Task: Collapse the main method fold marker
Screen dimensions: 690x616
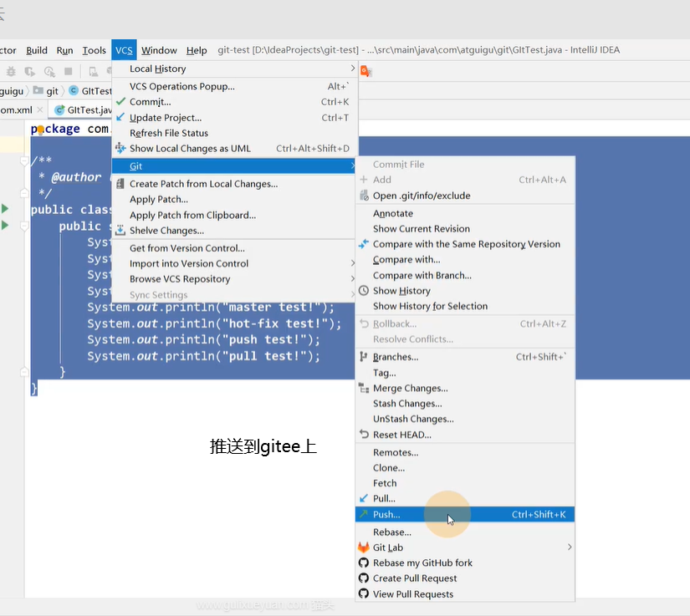Action: pyautogui.click(x=24, y=226)
